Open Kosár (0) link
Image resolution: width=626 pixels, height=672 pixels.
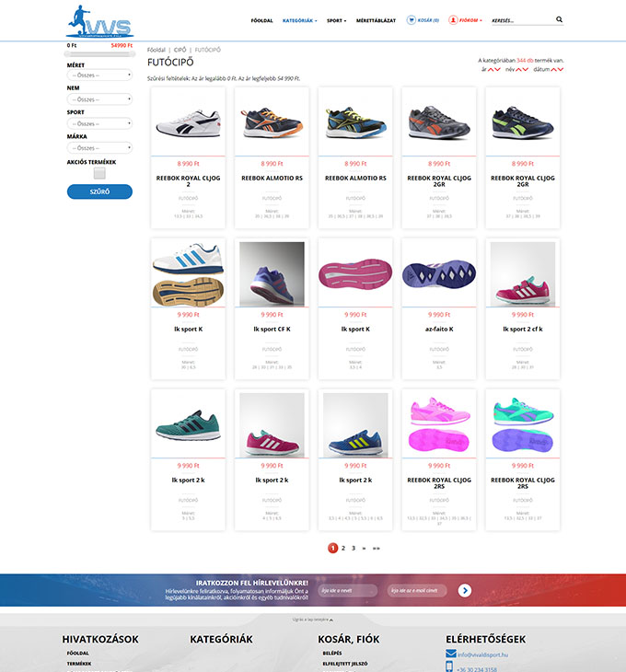click(x=428, y=20)
